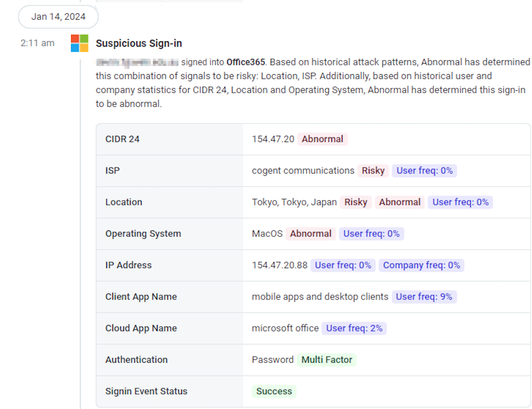
Task: Click the blurred user name in the description
Action: [137, 62]
